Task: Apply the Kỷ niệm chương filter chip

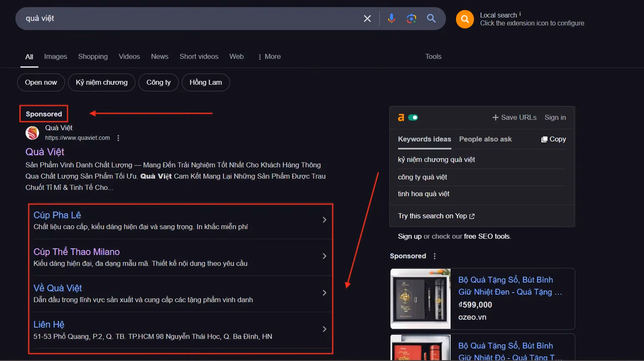Action: 102,83
